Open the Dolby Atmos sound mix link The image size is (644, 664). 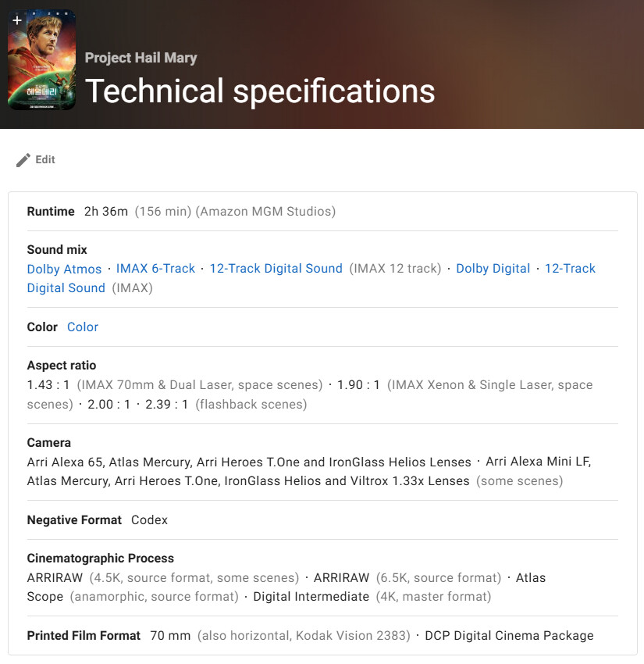coord(64,269)
